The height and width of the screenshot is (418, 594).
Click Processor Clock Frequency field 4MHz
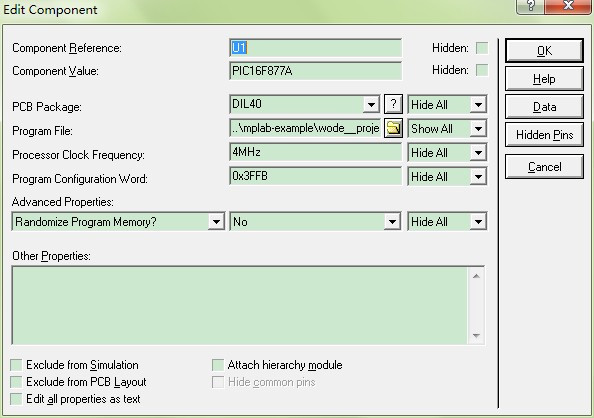tap(315, 152)
